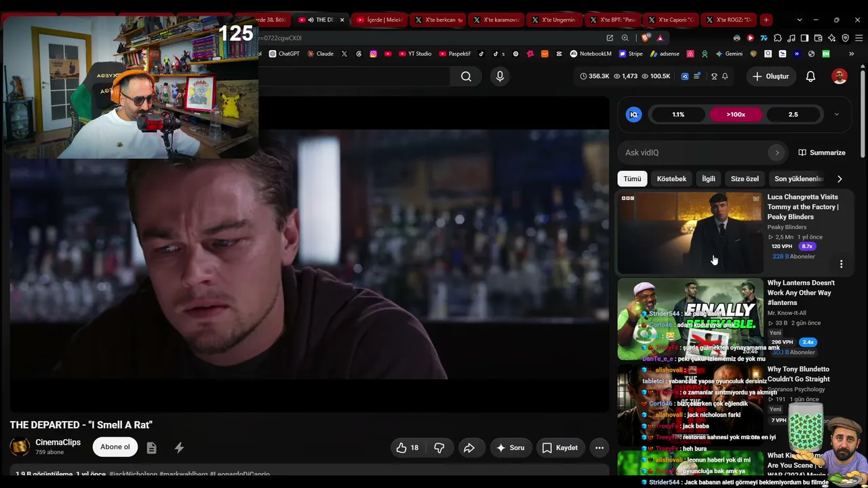Open the more actions ellipsis under the video
This screenshot has width=868, height=488.
pos(599,447)
